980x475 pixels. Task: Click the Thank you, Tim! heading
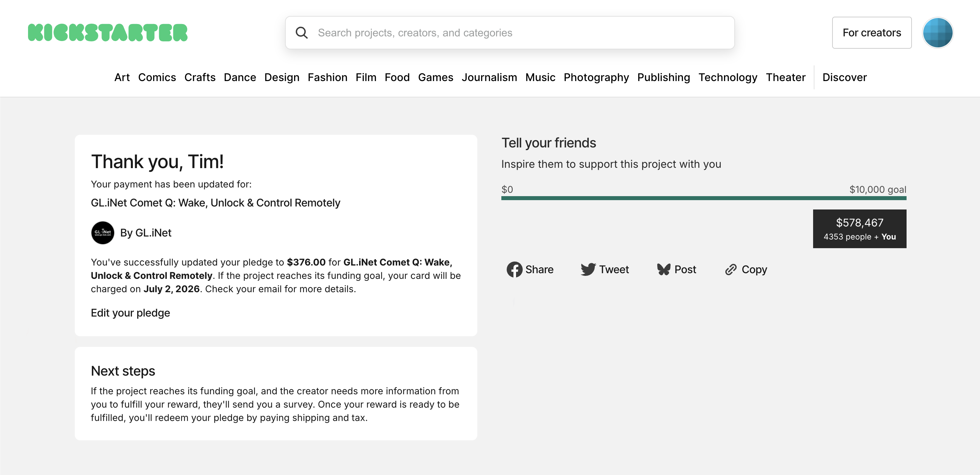158,162
